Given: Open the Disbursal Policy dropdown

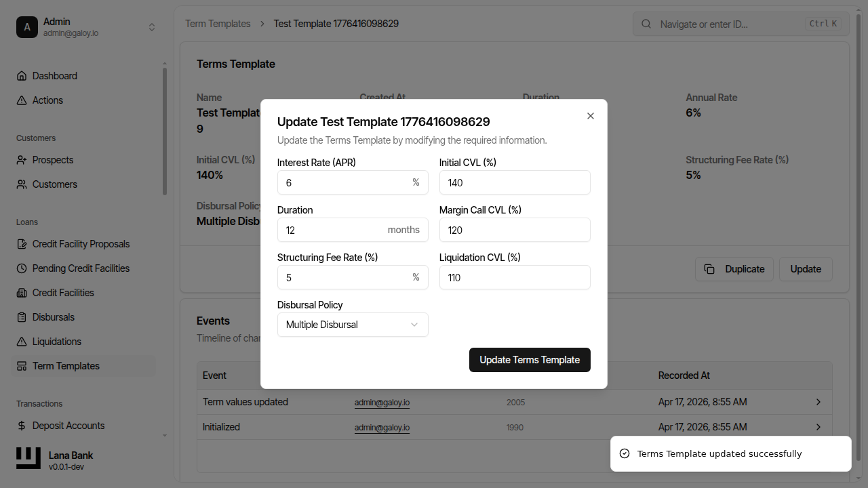Looking at the screenshot, I should 353,325.
